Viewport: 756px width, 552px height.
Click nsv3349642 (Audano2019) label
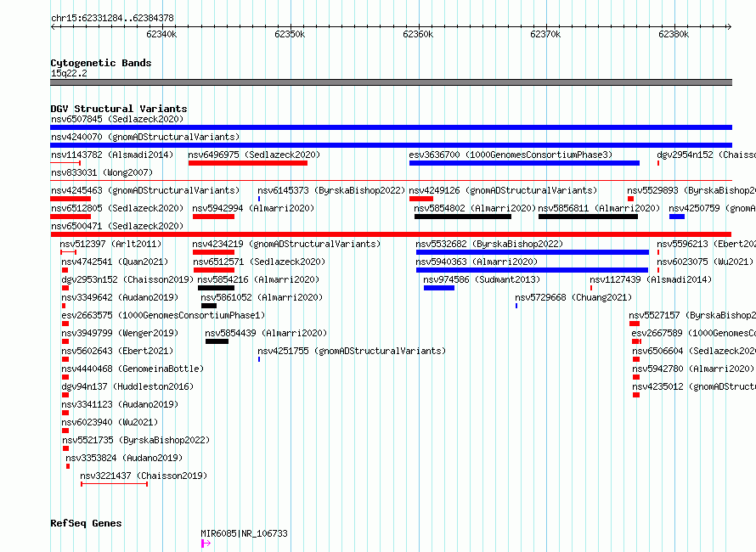point(120,297)
